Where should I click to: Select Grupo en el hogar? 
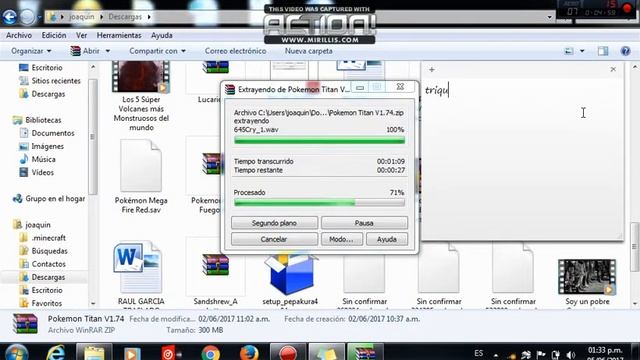point(49,199)
